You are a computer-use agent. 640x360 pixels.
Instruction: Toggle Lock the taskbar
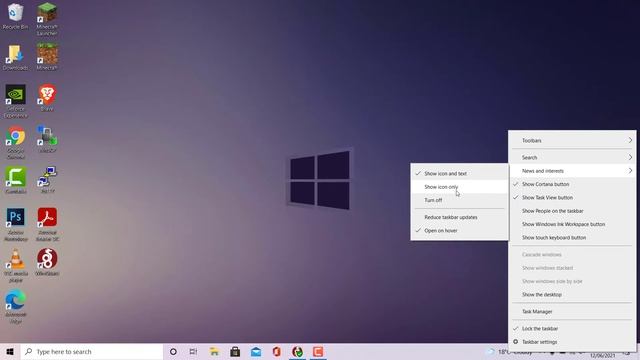572,329
